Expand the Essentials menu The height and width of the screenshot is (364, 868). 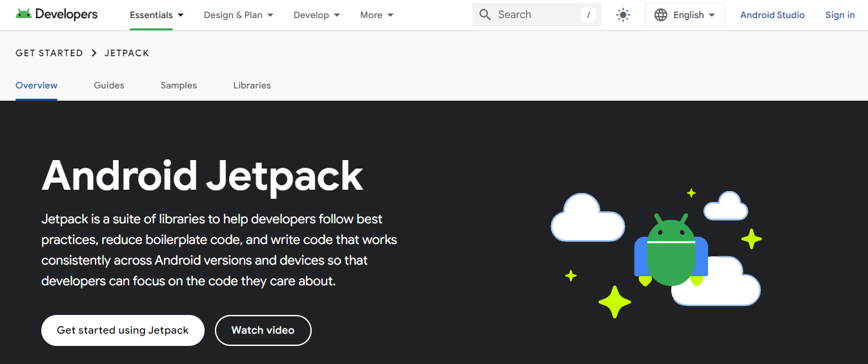click(157, 15)
